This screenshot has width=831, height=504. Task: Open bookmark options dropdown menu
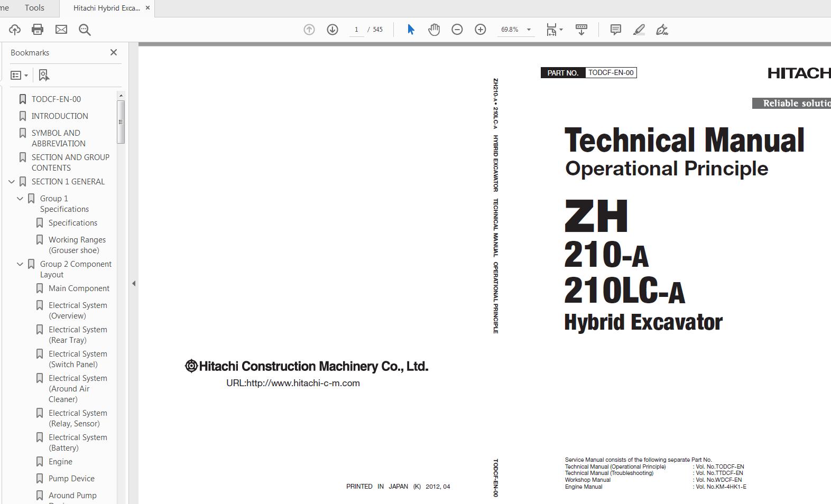[20, 75]
